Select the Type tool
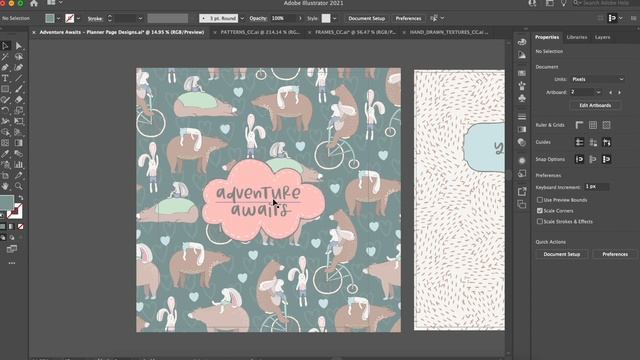640x360 pixels. 5,78
